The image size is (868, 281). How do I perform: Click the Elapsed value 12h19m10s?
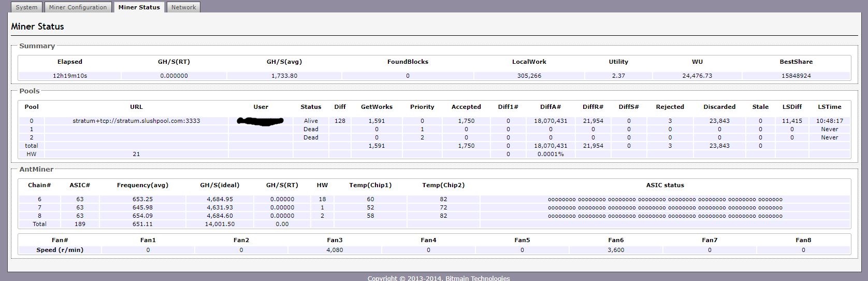pyautogui.click(x=70, y=76)
